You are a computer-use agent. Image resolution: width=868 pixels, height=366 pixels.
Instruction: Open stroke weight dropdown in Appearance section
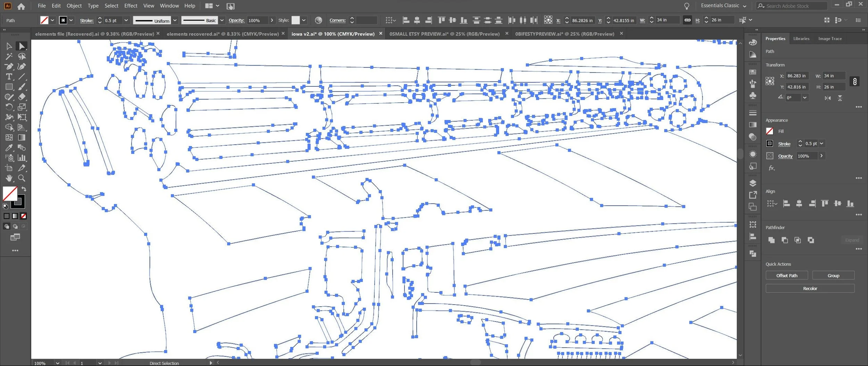[x=821, y=144]
